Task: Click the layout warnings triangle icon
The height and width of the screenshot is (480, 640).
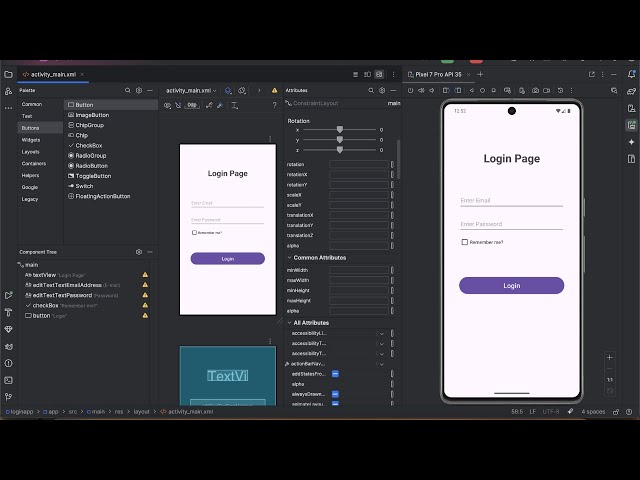Action: pyautogui.click(x=274, y=90)
